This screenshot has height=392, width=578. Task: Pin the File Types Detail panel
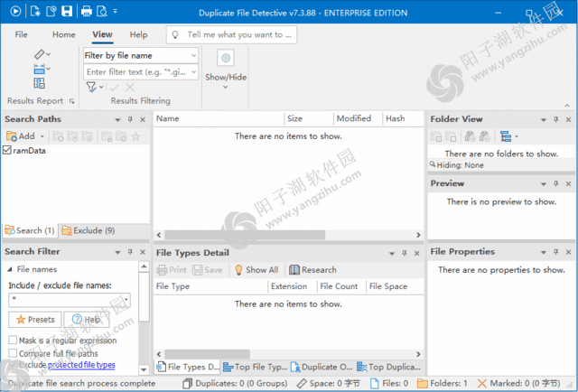point(405,253)
